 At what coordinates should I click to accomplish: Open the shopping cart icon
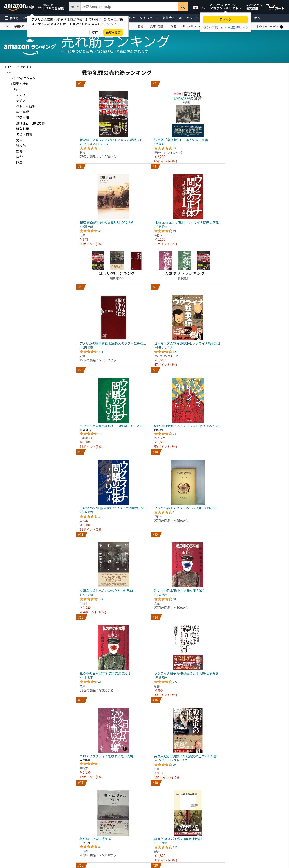pos(275,7)
